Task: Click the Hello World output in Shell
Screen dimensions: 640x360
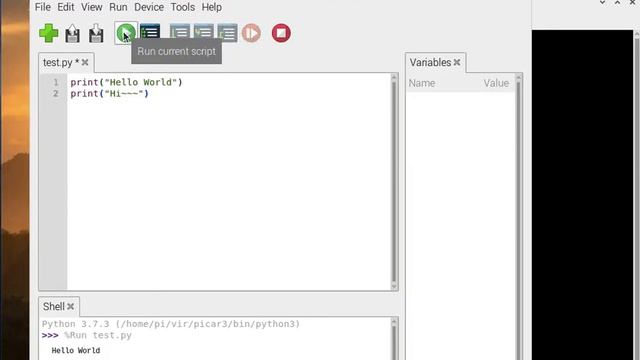Action: (x=76, y=351)
